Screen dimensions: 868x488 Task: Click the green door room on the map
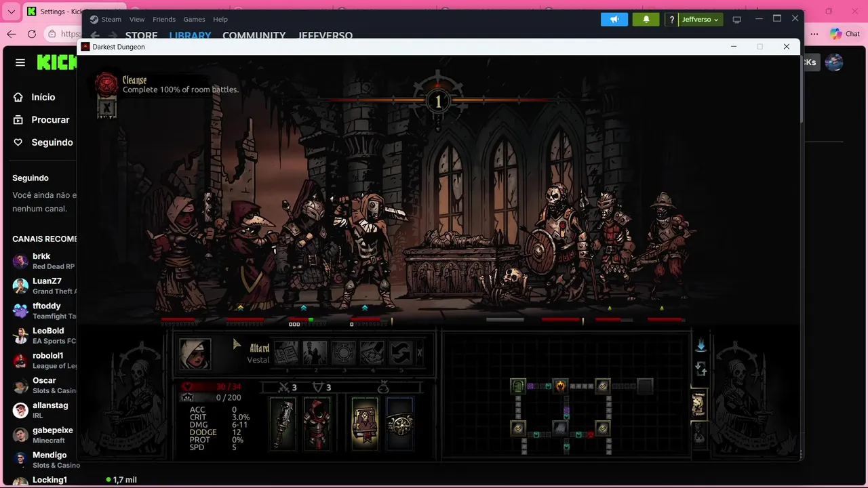518,386
